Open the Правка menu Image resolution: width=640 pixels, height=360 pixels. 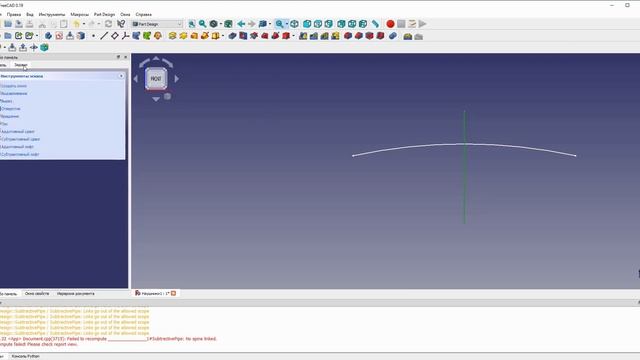pos(14,14)
